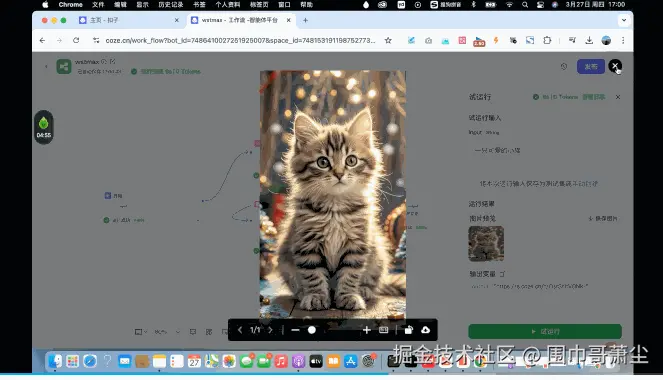
Task: Open the 历史记录 menu
Action: (x=171, y=5)
